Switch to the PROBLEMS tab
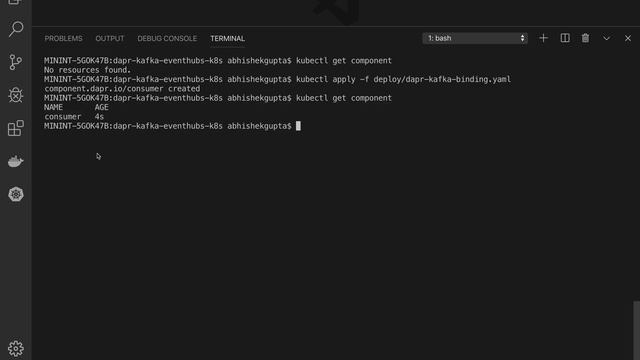This screenshot has width=640, height=360. pos(63,38)
